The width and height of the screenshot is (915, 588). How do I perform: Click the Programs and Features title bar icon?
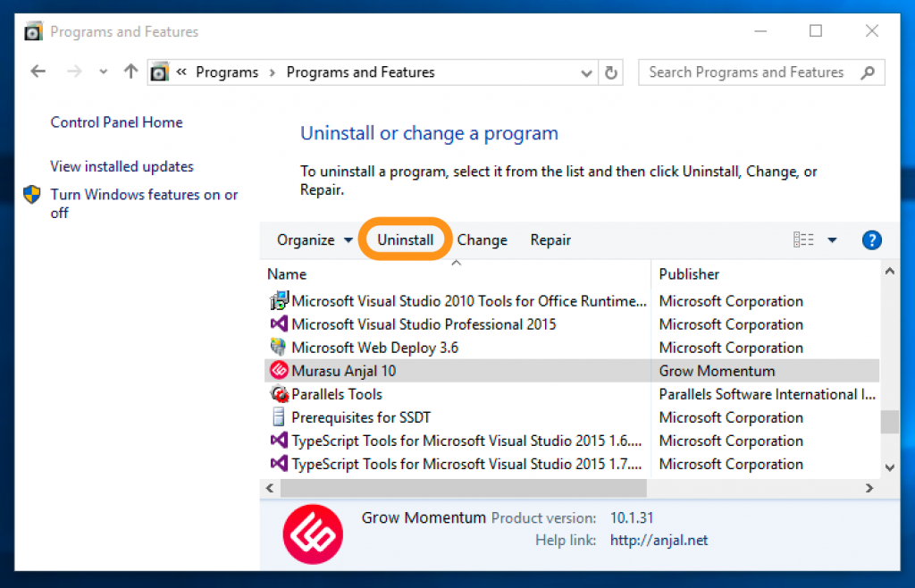coord(33,31)
